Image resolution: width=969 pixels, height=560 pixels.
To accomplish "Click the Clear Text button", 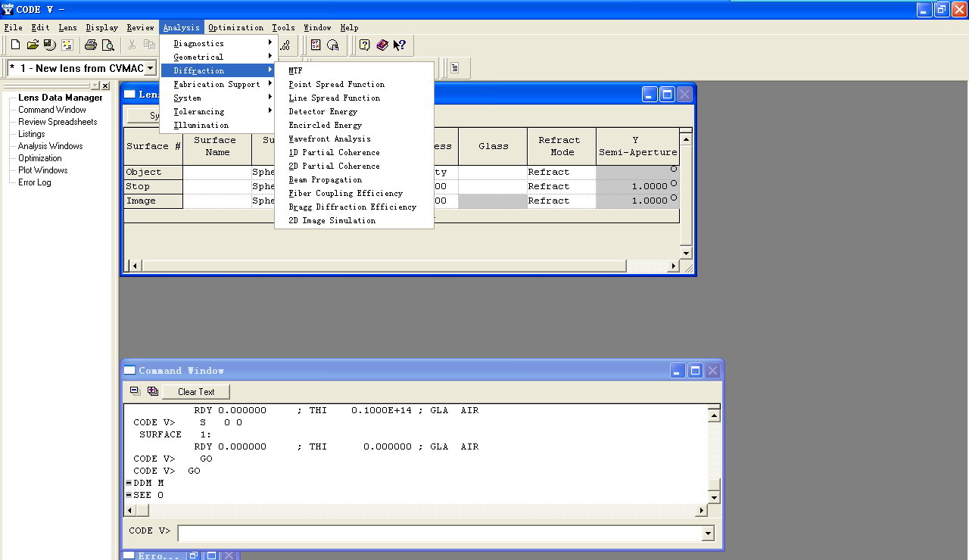I will (x=196, y=391).
